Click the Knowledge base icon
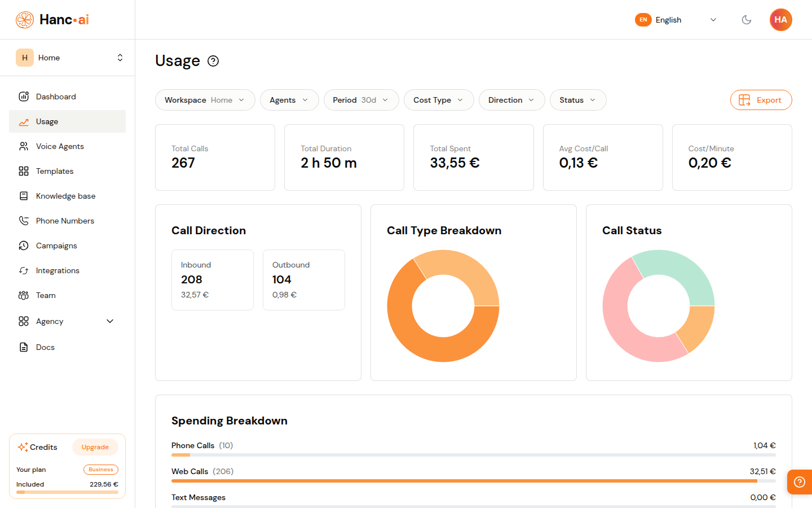The width and height of the screenshot is (812, 508). pos(23,196)
